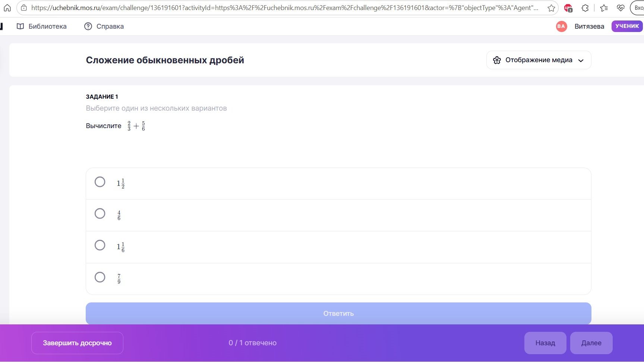This screenshot has width=644, height=362.
Task: Click the browser home icon
Action: [7, 8]
